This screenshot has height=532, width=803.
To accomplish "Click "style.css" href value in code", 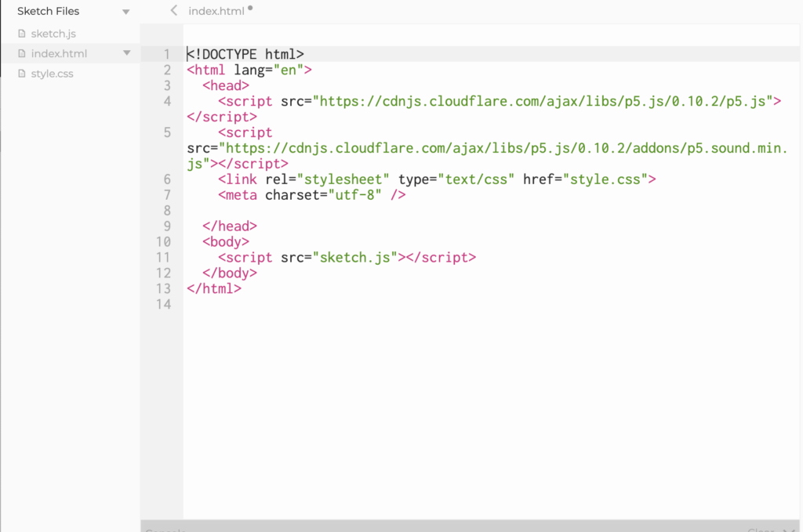I will [x=605, y=179].
